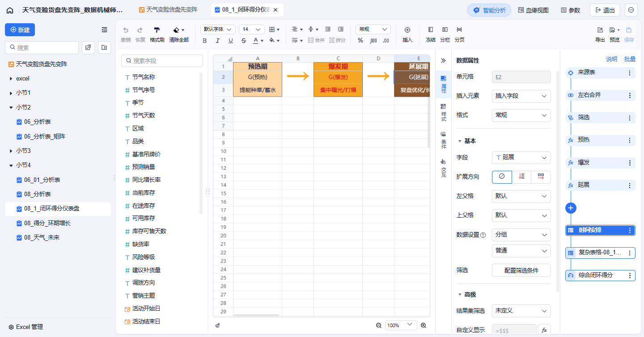Switch to the 交互 interaction tab
644x337 pixels.
coord(443,168)
